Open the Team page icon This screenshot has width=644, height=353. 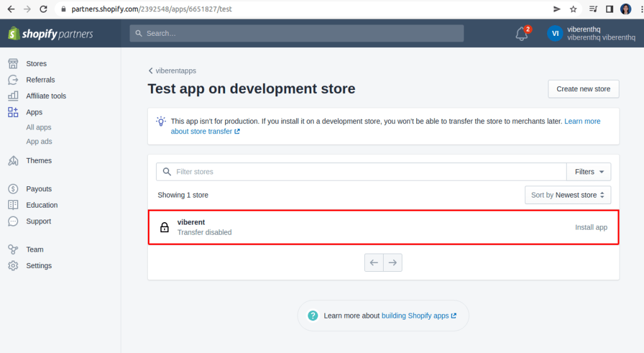[x=13, y=250]
